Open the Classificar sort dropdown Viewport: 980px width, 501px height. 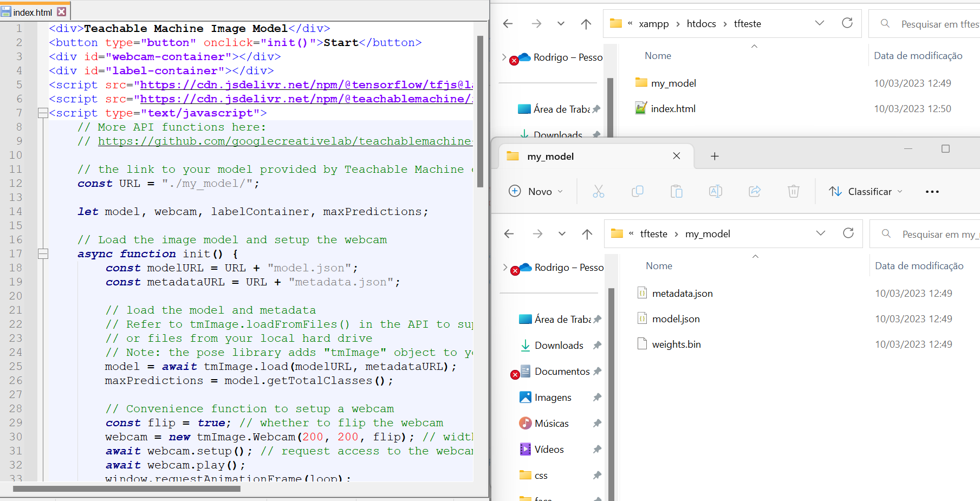(x=866, y=192)
